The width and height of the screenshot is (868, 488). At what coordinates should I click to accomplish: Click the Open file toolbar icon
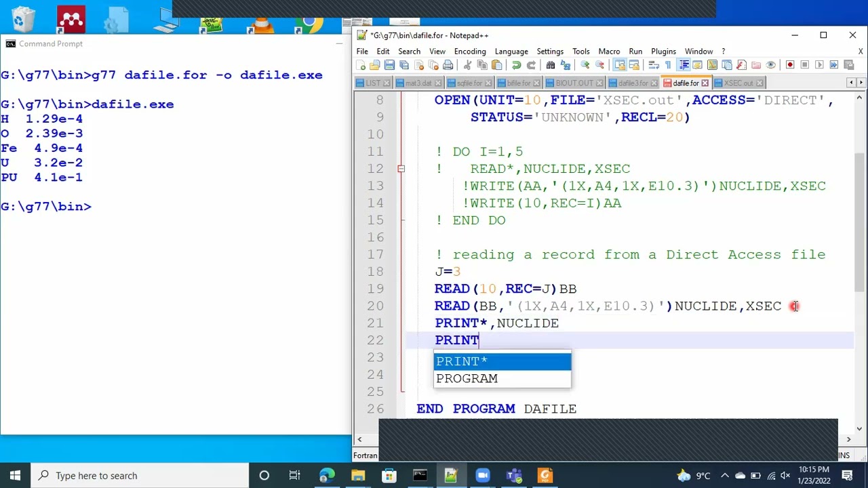pyautogui.click(x=375, y=65)
